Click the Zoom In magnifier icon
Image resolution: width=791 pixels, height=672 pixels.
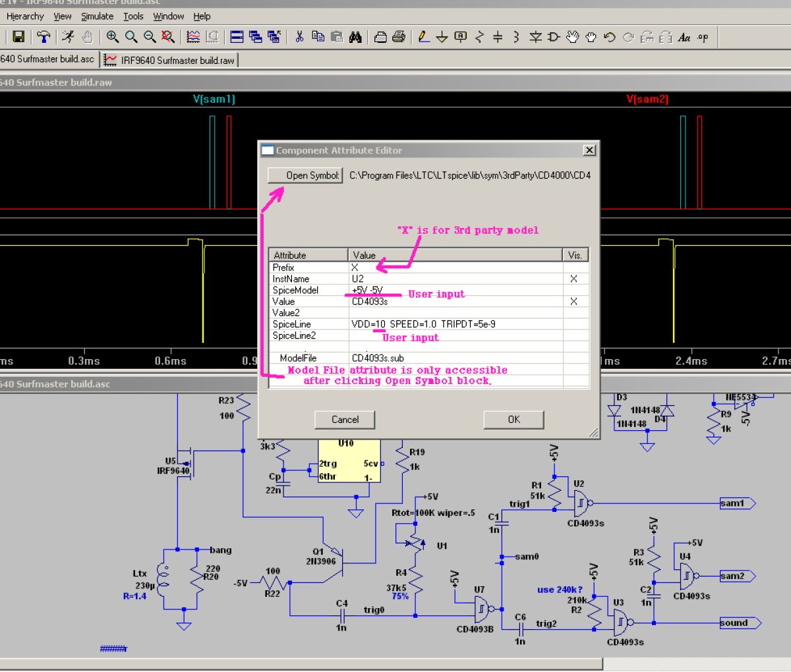(113, 37)
